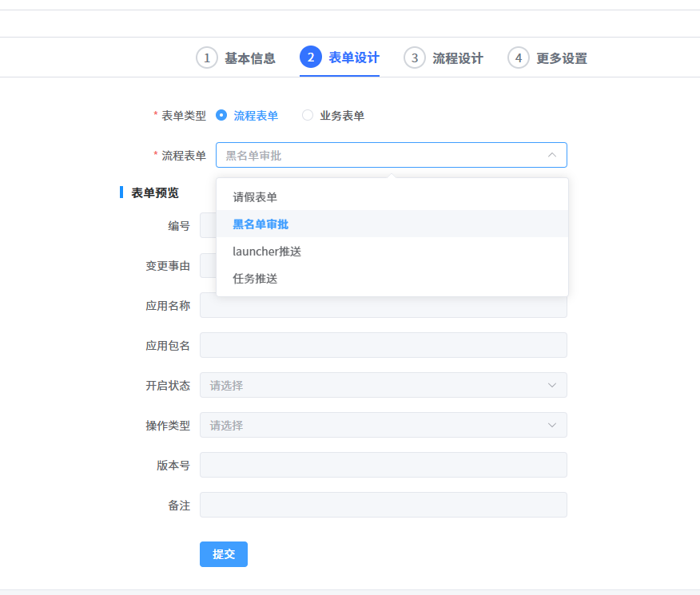This screenshot has height=595, width=700.
Task: Click the step 3 circle icon
Action: click(414, 57)
